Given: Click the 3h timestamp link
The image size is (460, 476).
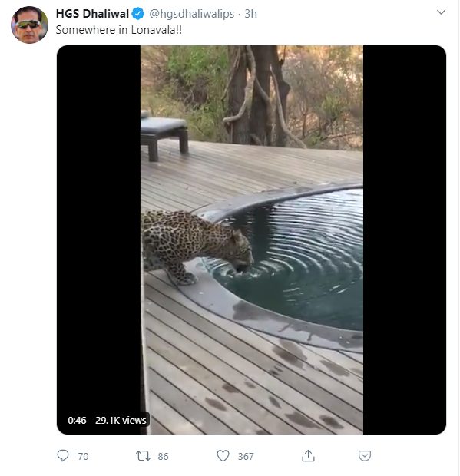Looking at the screenshot, I should [251, 14].
